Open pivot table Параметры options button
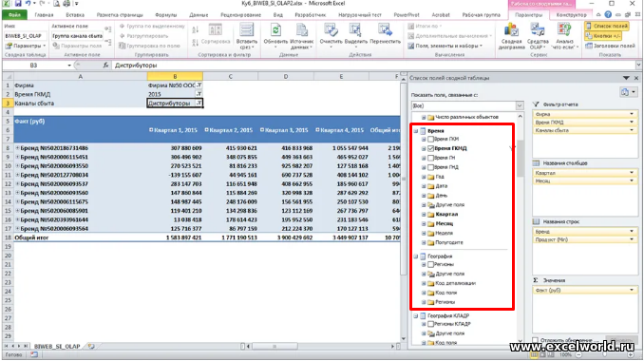Viewport: 644px width, 361px height. click(x=26, y=46)
